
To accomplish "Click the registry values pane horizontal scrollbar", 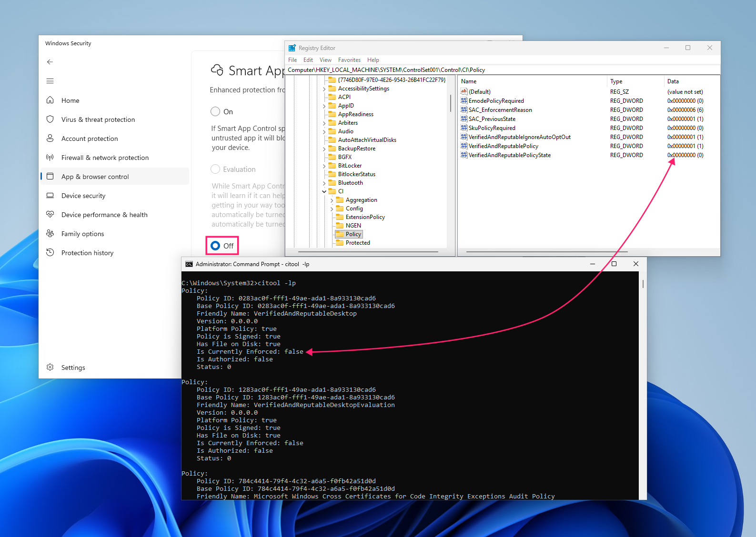I will click(547, 252).
